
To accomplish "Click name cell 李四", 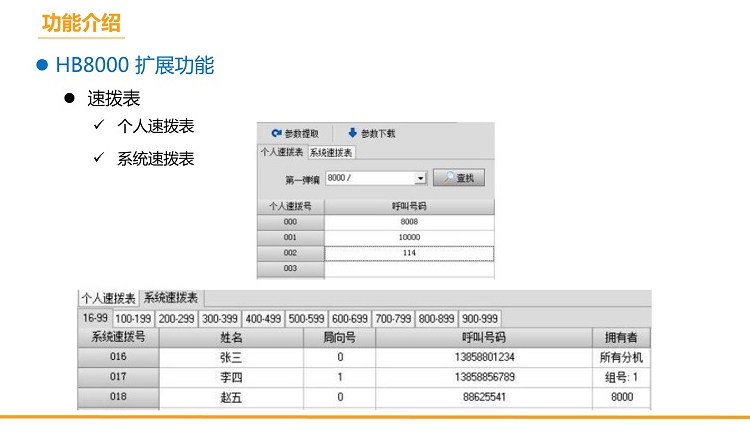I will coord(231,377).
